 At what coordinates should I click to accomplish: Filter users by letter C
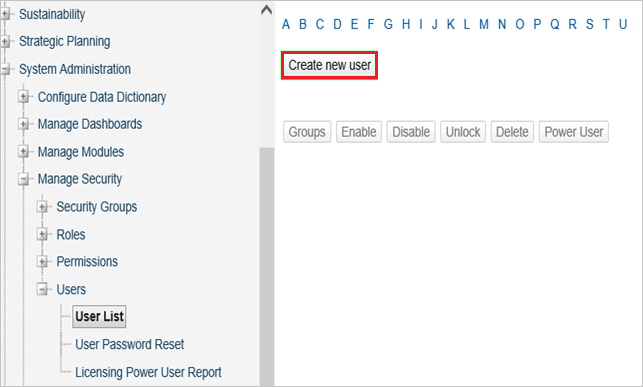[320, 25]
